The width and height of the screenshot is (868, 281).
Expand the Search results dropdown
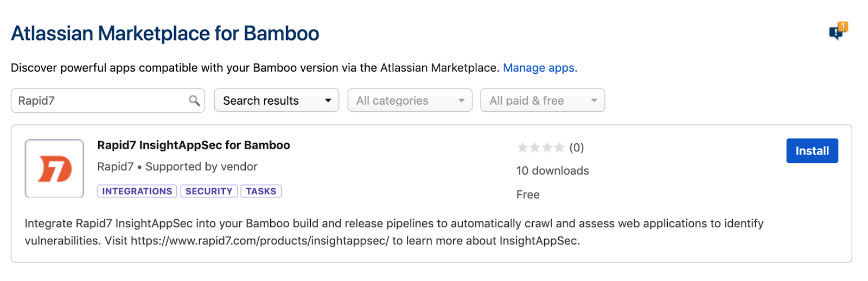[276, 101]
